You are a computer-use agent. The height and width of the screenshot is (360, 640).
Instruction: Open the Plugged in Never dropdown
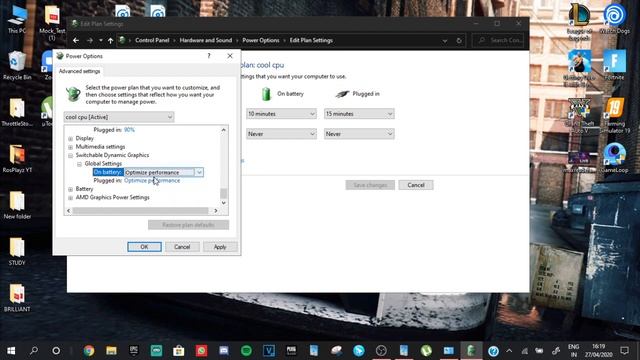click(359, 134)
